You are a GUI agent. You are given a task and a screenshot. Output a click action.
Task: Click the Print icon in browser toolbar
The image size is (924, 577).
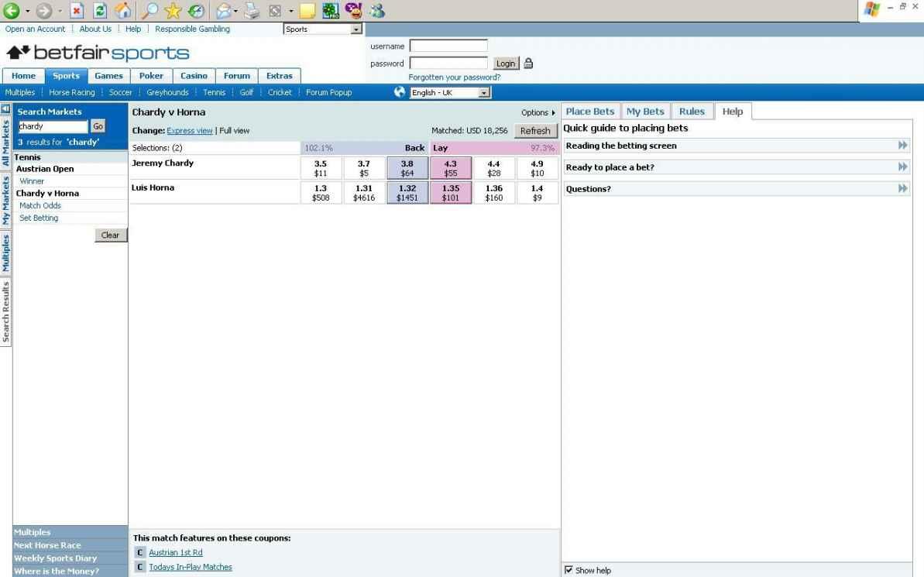tap(252, 11)
